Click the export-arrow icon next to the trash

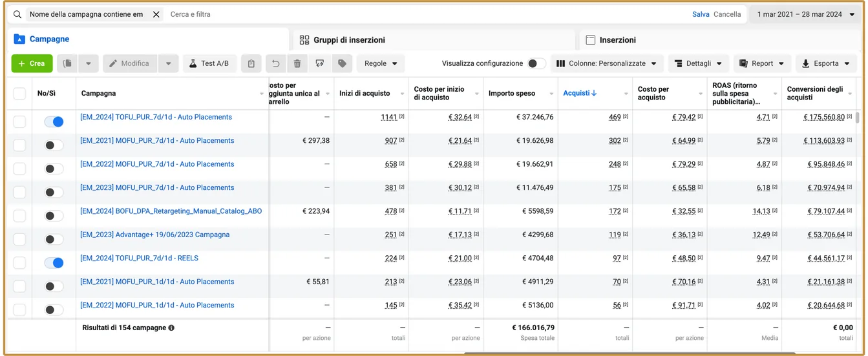[x=320, y=63]
